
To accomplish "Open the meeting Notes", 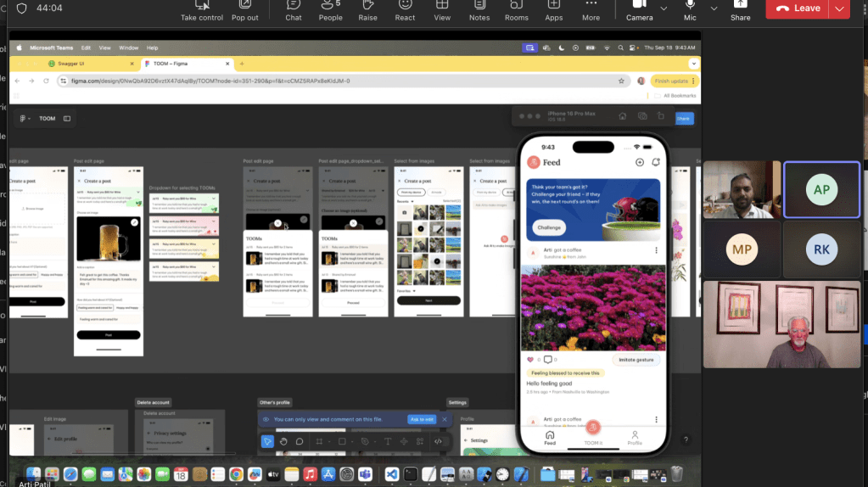I will 479,9.
